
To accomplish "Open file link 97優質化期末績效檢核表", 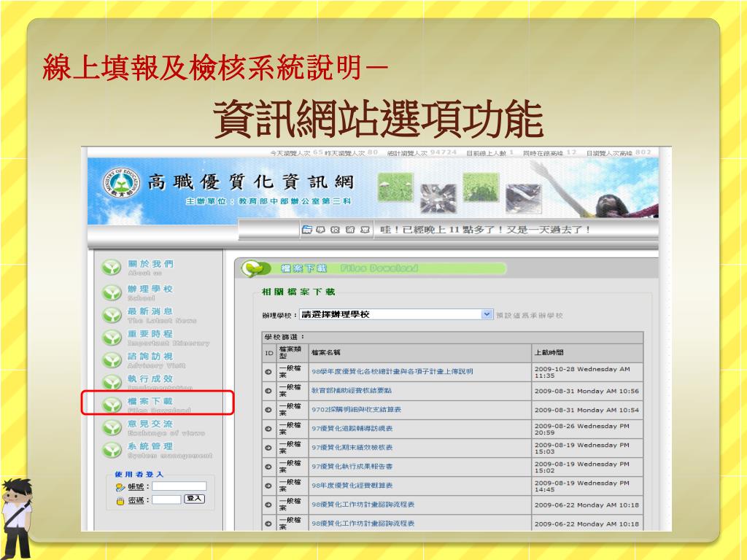I will coord(352,448).
